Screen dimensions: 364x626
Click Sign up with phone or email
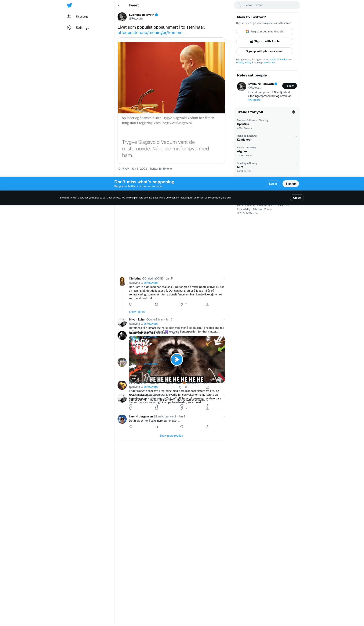coord(264,51)
